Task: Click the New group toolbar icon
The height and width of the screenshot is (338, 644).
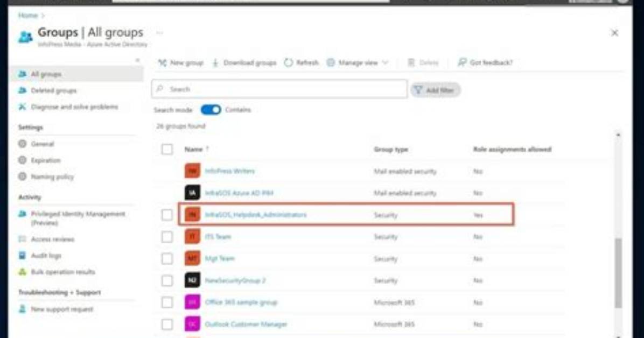Action: click(162, 62)
